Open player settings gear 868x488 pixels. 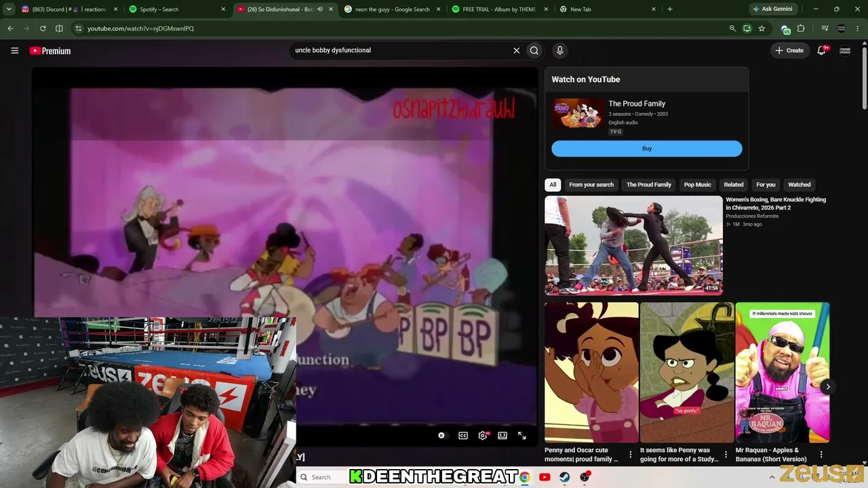pyautogui.click(x=483, y=436)
